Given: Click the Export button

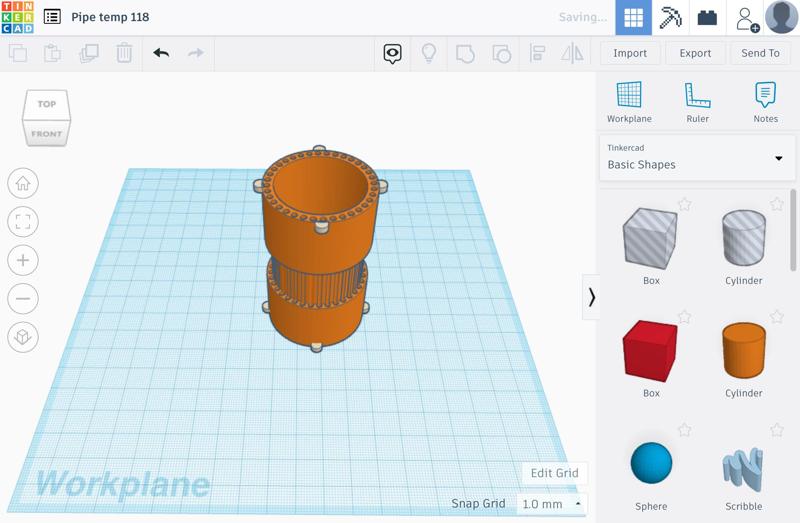Looking at the screenshot, I should [695, 53].
